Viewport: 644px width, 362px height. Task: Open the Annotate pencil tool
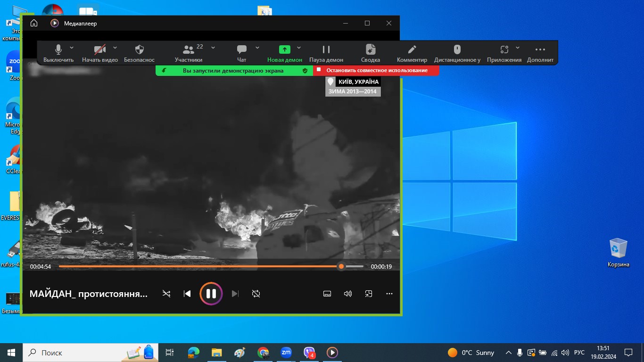pyautogui.click(x=412, y=50)
